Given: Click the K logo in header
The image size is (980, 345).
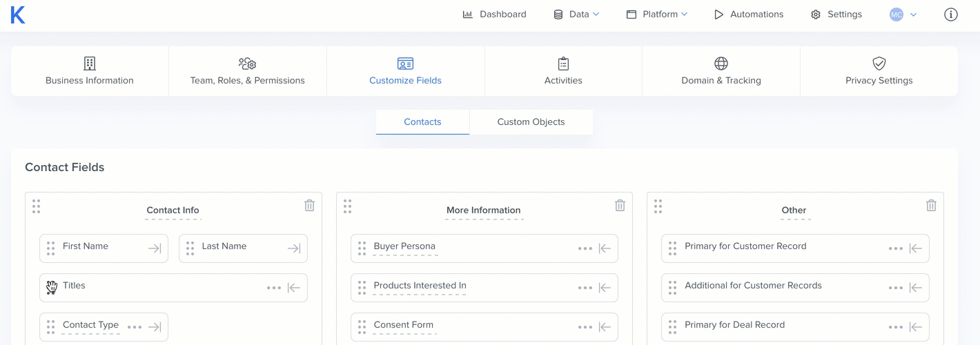Looking at the screenshot, I should coord(18,14).
